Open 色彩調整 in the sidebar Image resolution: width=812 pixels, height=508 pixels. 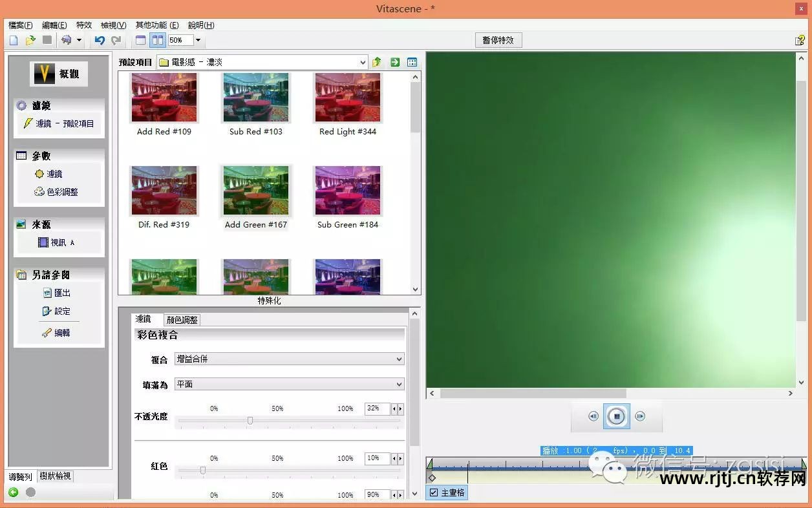[56, 192]
